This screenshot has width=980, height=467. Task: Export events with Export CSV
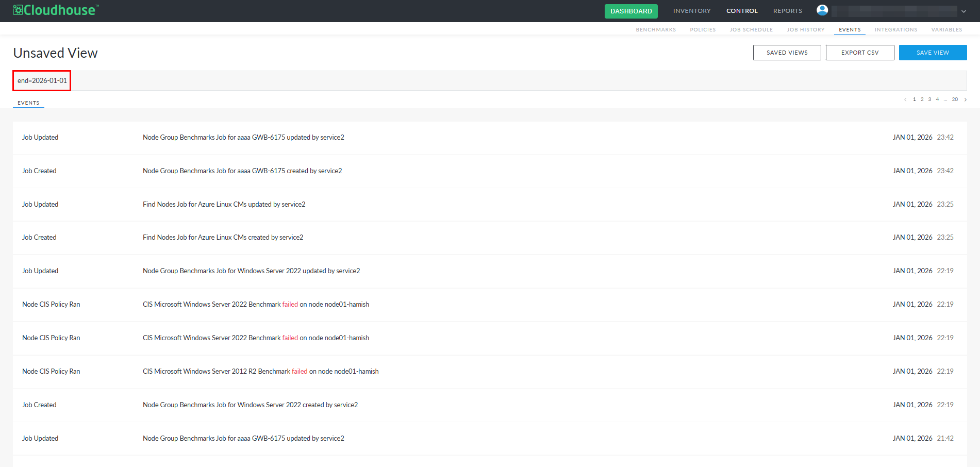859,53
